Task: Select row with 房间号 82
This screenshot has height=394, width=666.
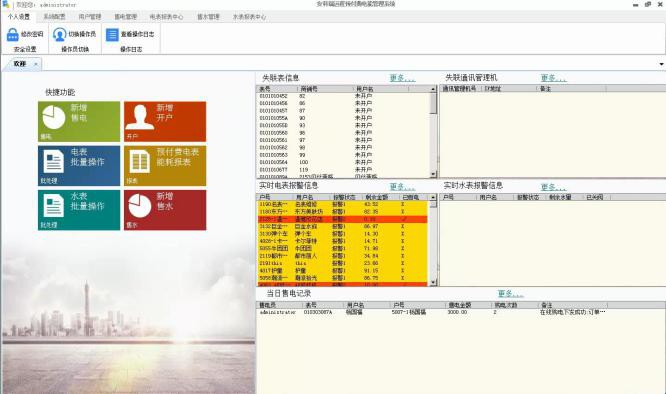Action: pos(343,96)
